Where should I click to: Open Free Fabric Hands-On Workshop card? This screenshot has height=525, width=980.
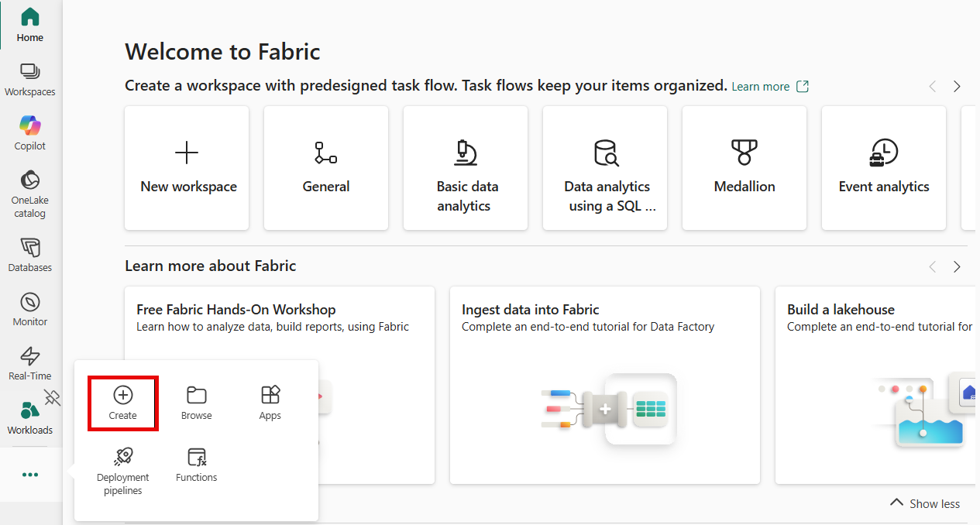click(x=280, y=386)
